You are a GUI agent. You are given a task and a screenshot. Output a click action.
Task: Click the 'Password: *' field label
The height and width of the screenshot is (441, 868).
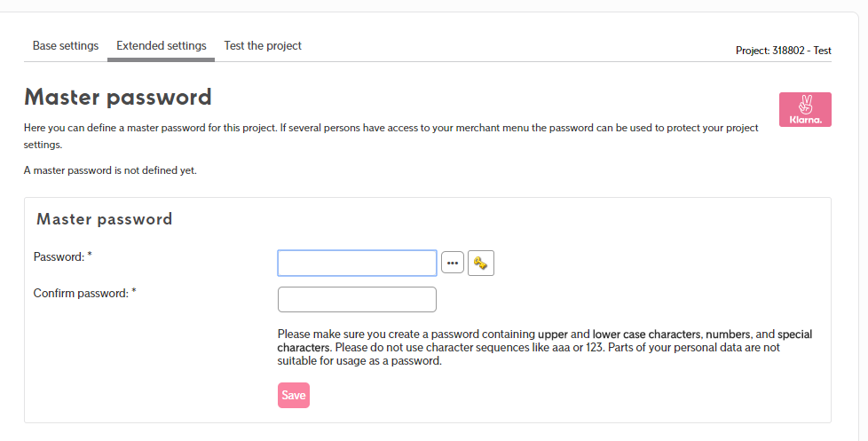(62, 256)
